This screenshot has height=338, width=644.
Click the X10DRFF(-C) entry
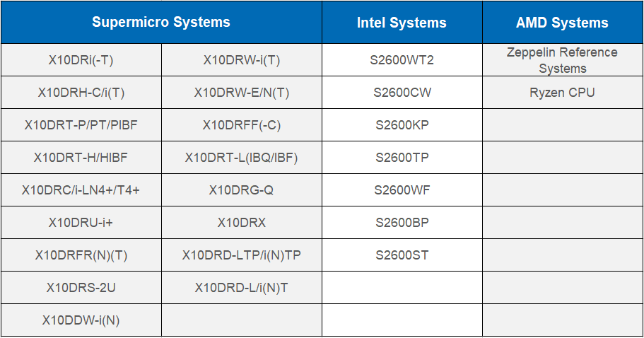[x=242, y=125]
